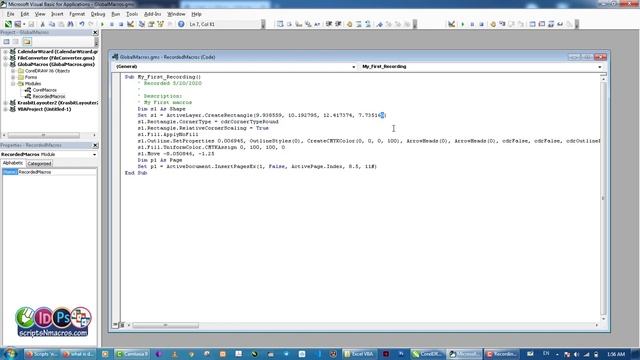Open the Locals Window debug icon
Image resolution: width=640 pixels, height=360 pixels.
coord(532,24)
